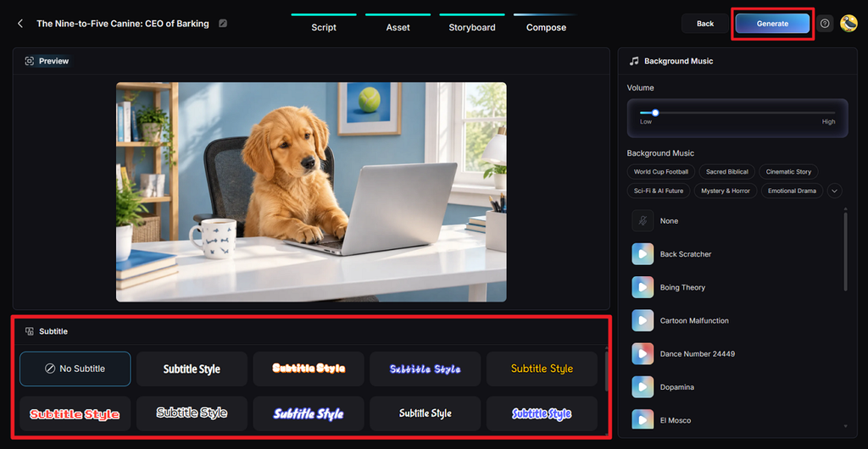Viewport: 868px width, 449px height.
Task: Play the Back Scratcher track preview
Action: [643, 254]
